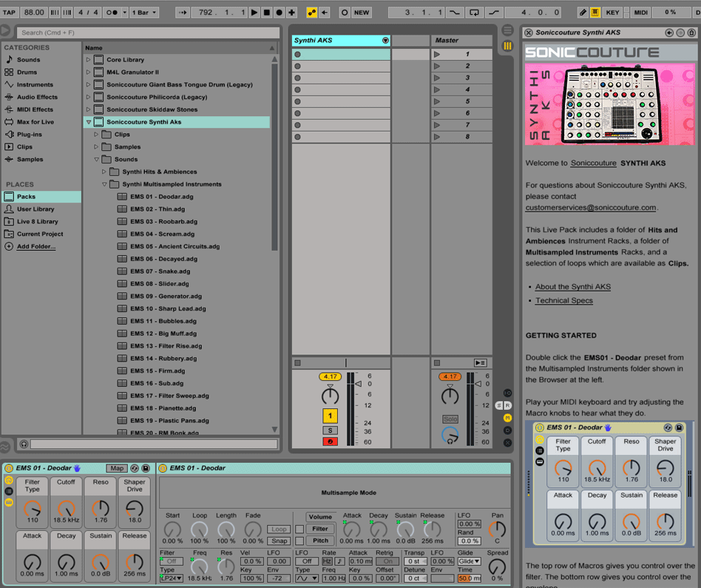Select the Sounds category
The image size is (701, 588).
point(29,59)
